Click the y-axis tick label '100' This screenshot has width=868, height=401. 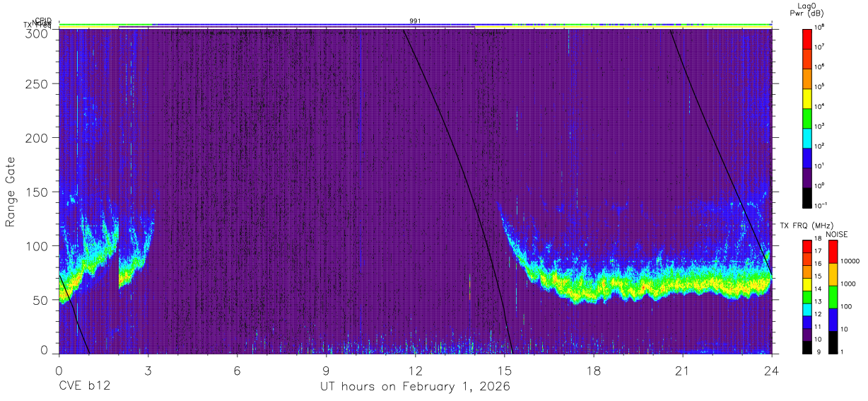click(35, 246)
